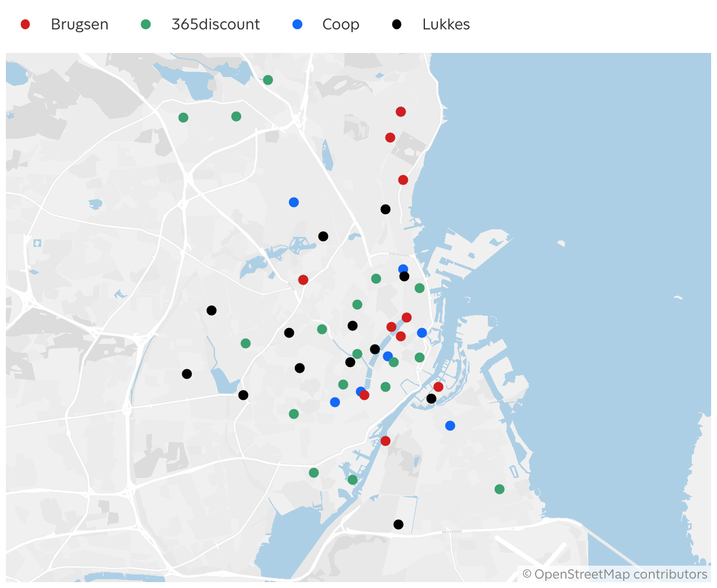
Task: Select the northernmost green 365discount map marker
Action: point(268,80)
